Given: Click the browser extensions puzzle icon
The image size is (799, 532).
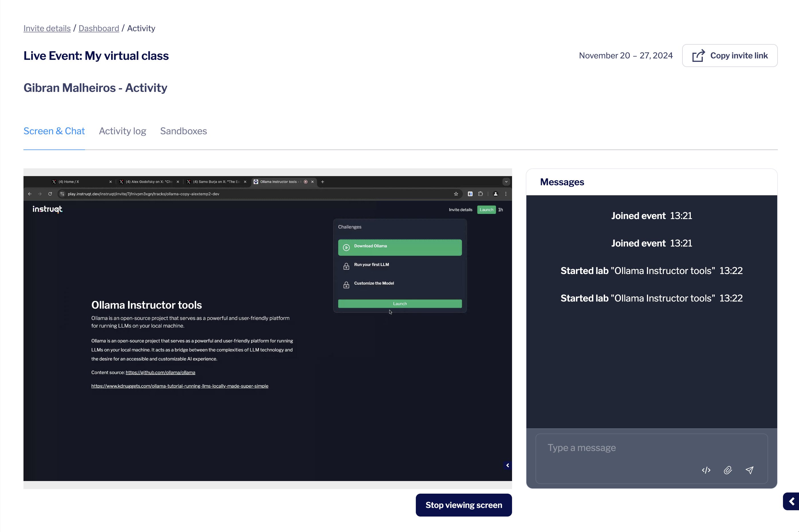Looking at the screenshot, I should (481, 194).
